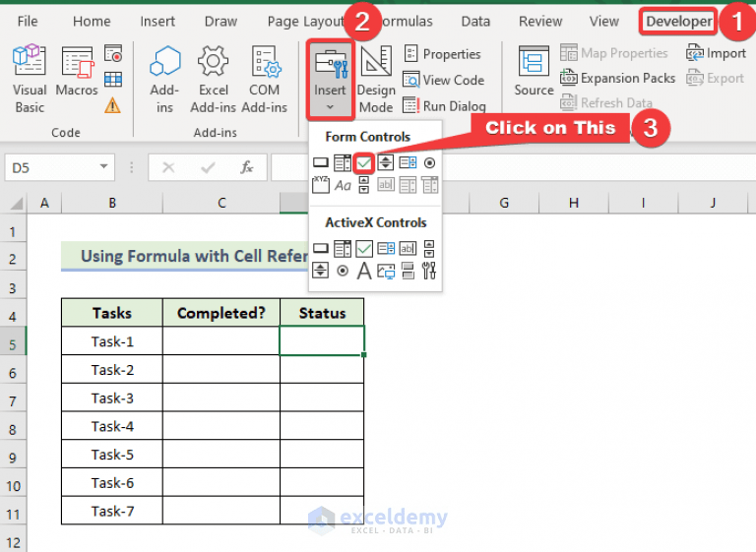
Task: Select ActiveX List Box
Action: point(386,249)
